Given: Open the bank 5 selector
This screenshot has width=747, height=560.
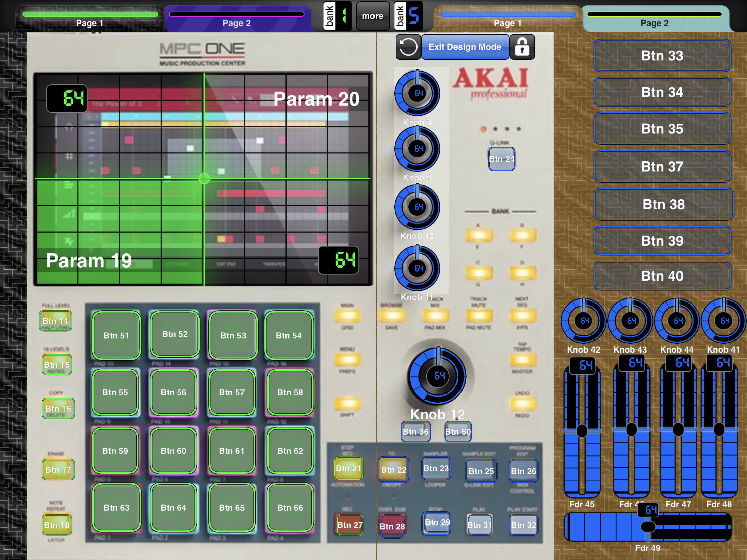Looking at the screenshot, I should pos(408,16).
